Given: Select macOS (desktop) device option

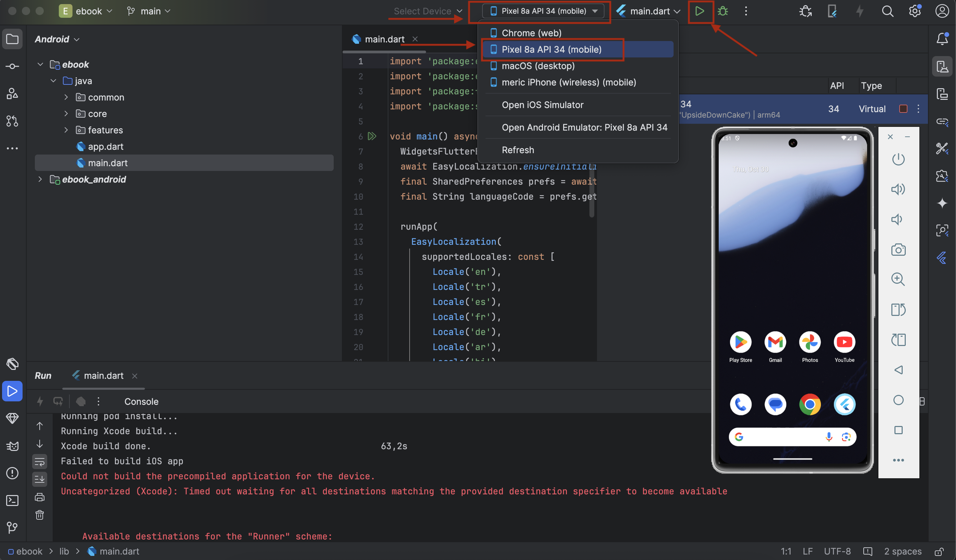Looking at the screenshot, I should tap(538, 66).
